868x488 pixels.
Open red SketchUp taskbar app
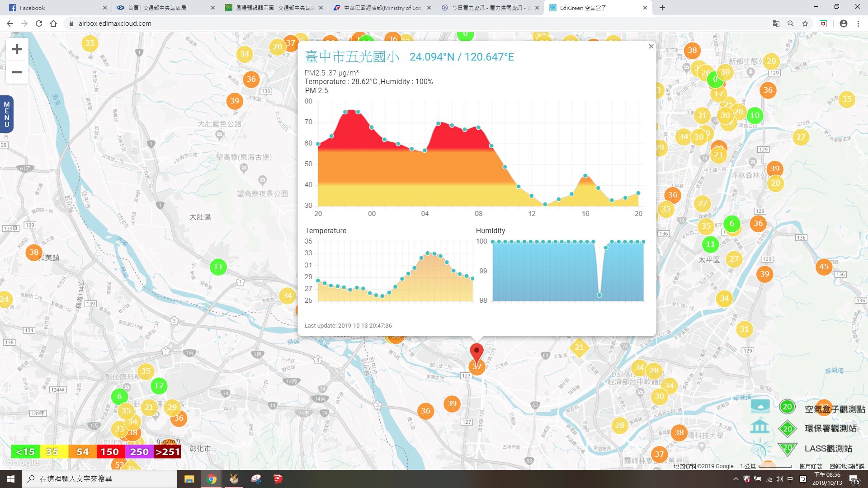[x=278, y=479]
